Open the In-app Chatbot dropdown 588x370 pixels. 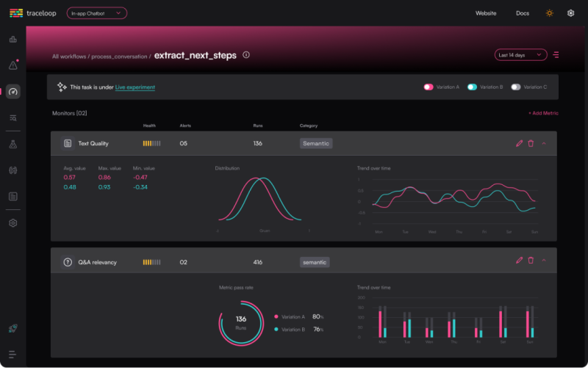(x=96, y=13)
